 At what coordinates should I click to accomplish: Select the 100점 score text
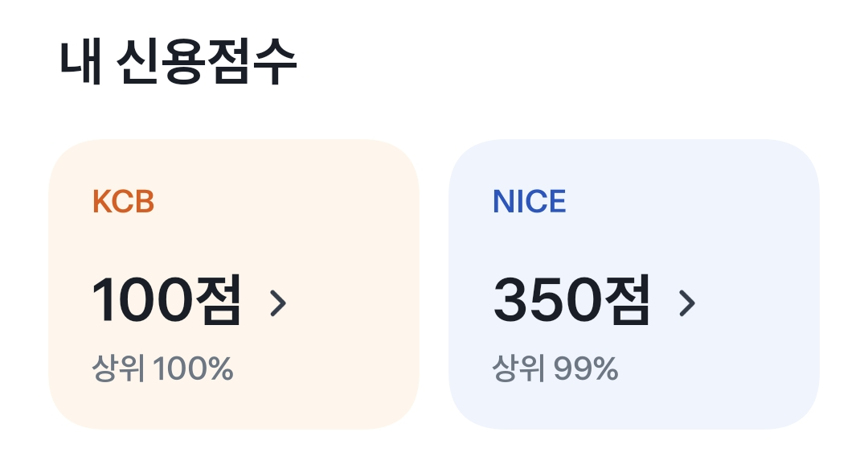click(166, 301)
